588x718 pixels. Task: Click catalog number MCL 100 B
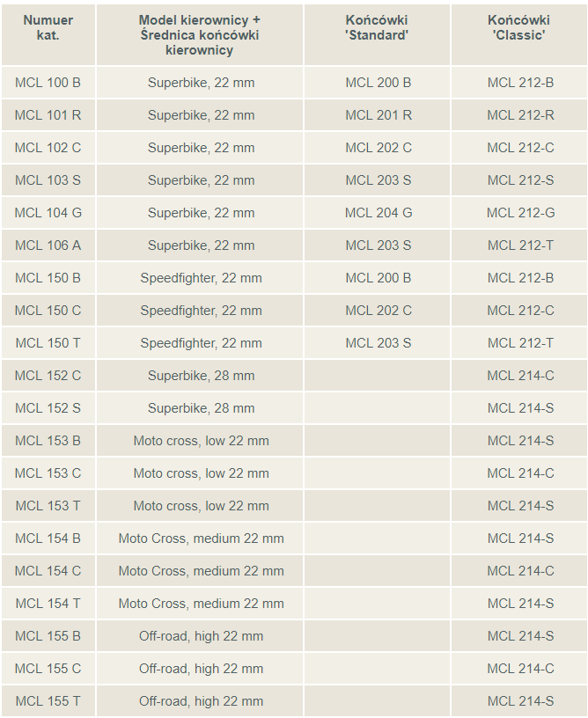pyautogui.click(x=48, y=83)
